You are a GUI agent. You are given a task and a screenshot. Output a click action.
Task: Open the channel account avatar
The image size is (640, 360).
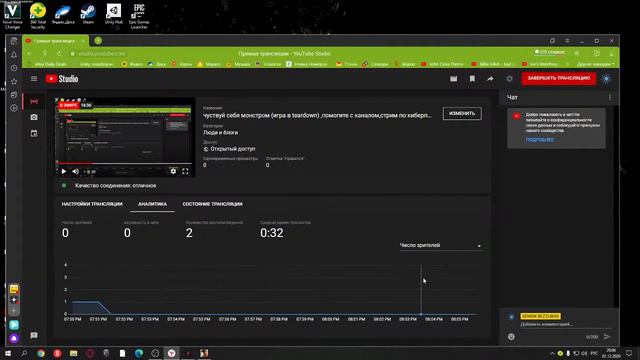(x=607, y=79)
